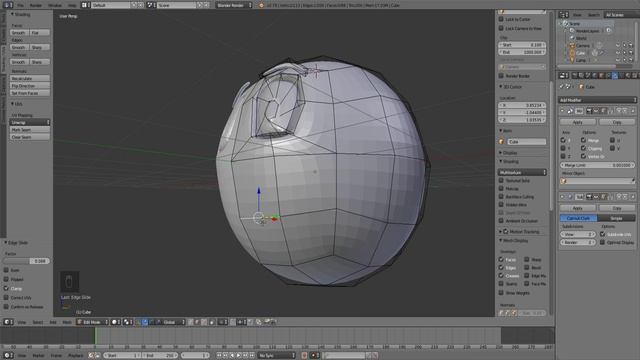The height and width of the screenshot is (360, 640).
Task: Enable Backface Culling checkbox
Action: 501,197
